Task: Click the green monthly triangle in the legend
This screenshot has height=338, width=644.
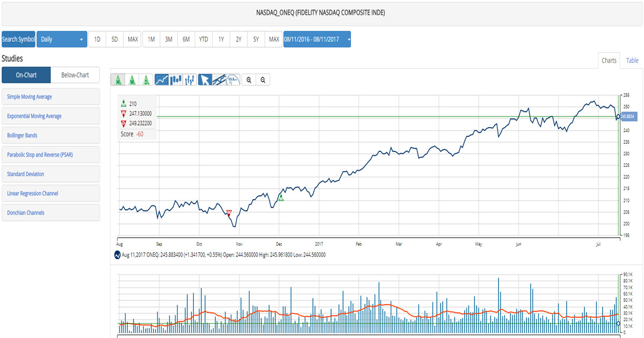Action: coord(124,104)
